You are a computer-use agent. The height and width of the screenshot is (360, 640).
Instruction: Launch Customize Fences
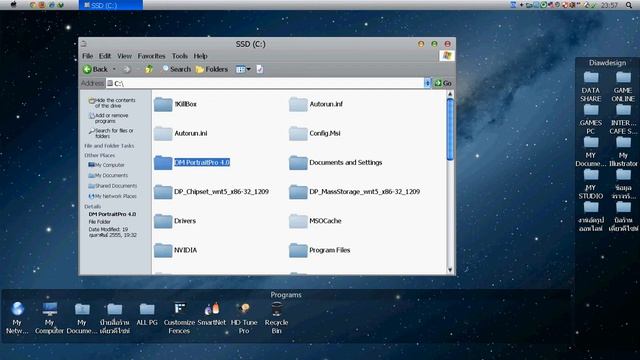179,318
